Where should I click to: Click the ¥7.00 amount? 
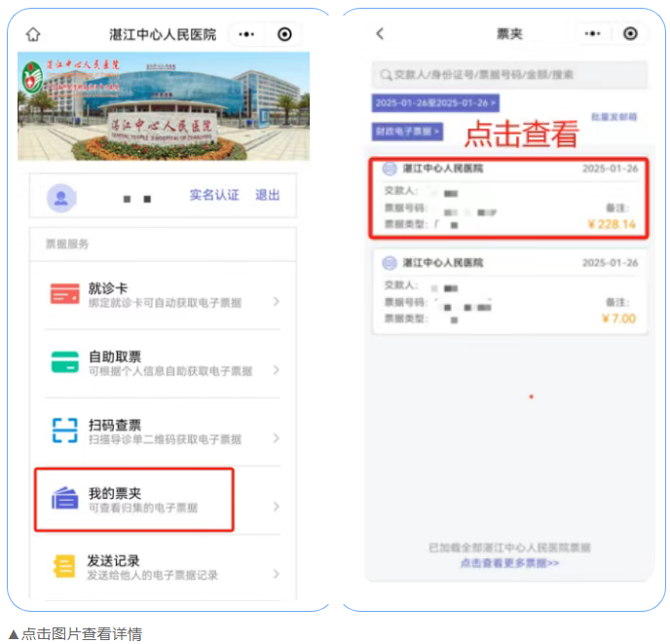click(618, 319)
